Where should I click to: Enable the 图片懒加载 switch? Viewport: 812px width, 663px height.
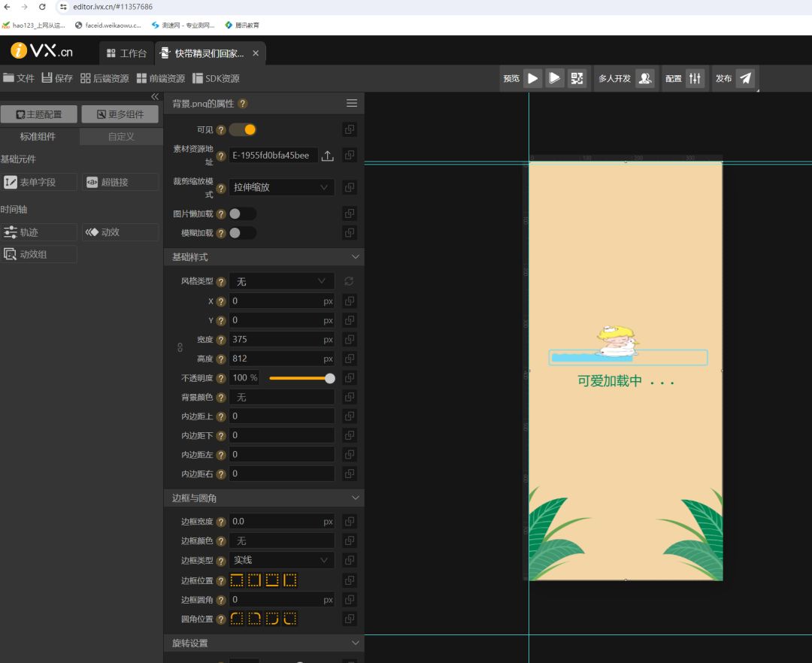(242, 213)
